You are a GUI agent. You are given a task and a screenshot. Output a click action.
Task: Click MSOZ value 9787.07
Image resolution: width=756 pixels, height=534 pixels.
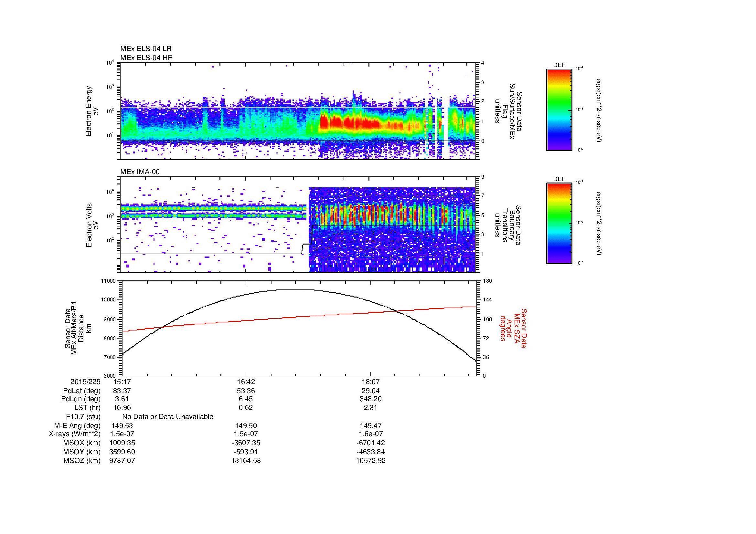coord(122,460)
